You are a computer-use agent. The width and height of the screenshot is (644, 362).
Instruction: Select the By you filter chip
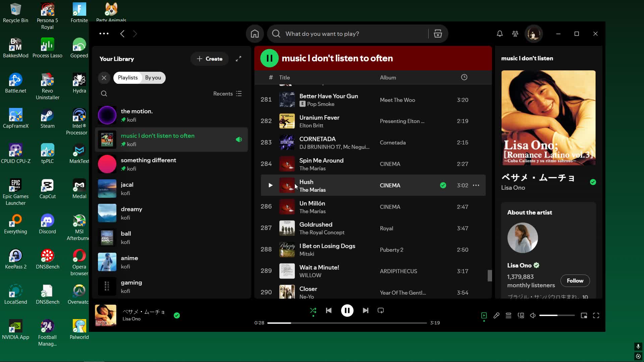tap(153, 78)
